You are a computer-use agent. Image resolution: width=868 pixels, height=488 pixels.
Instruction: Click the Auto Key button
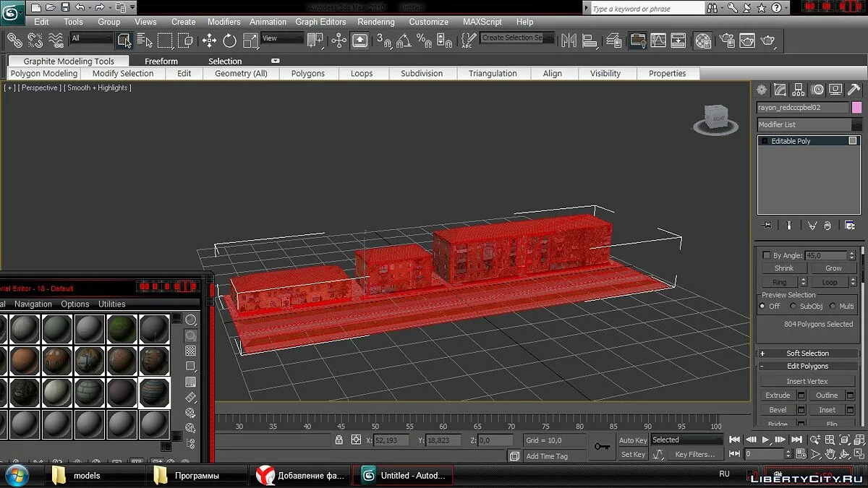click(633, 440)
